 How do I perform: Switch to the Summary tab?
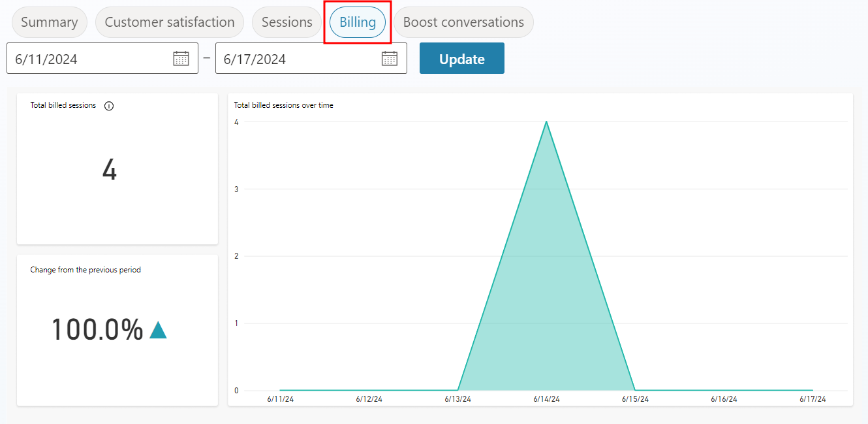49,22
